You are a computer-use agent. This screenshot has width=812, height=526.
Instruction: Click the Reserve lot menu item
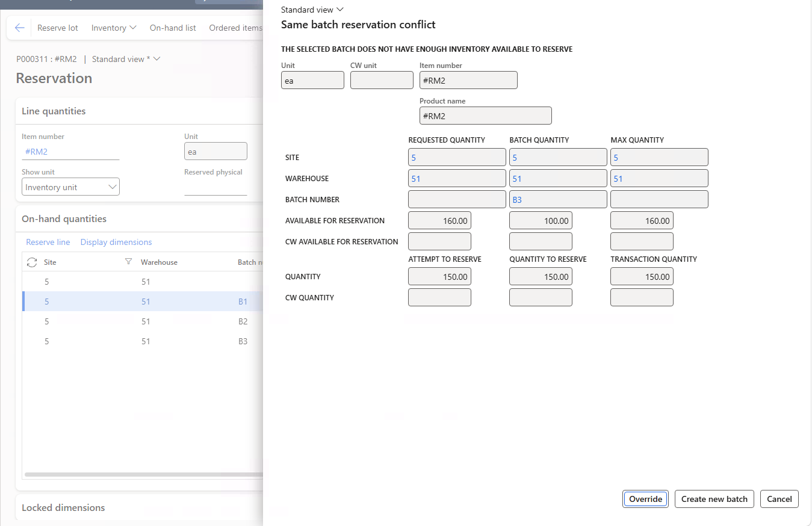point(58,28)
